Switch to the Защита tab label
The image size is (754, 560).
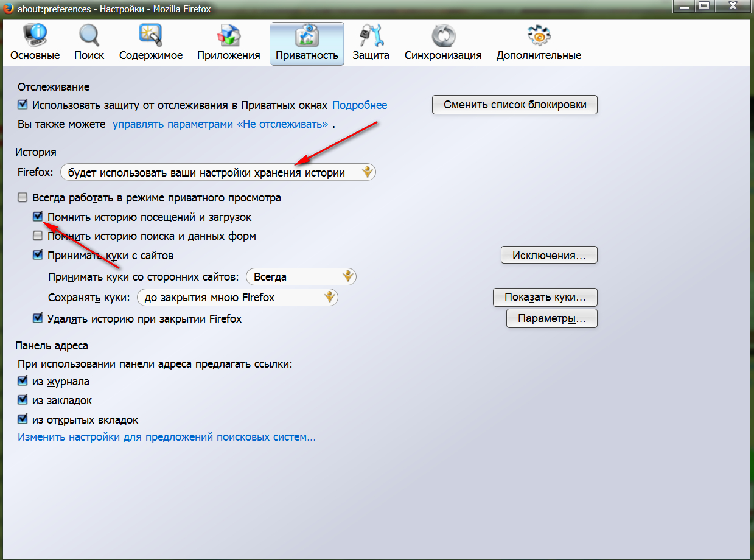click(x=371, y=55)
